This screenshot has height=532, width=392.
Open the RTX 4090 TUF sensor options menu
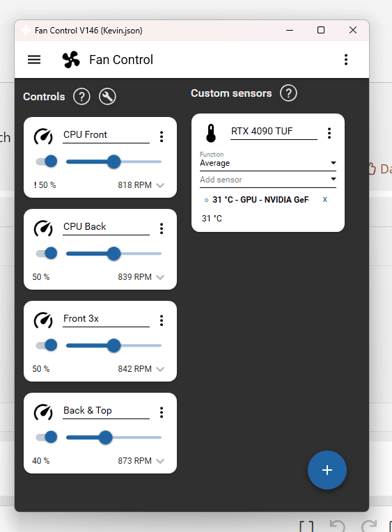point(329,133)
